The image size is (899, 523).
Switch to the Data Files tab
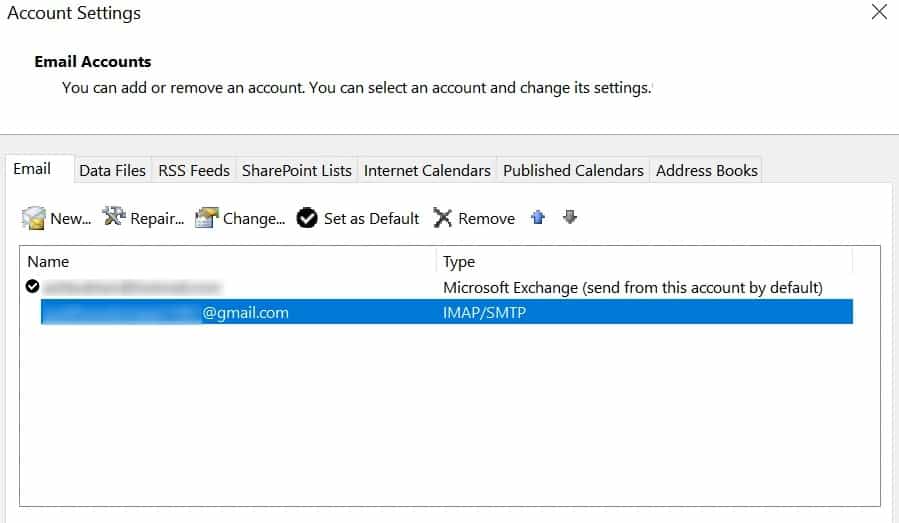point(112,170)
